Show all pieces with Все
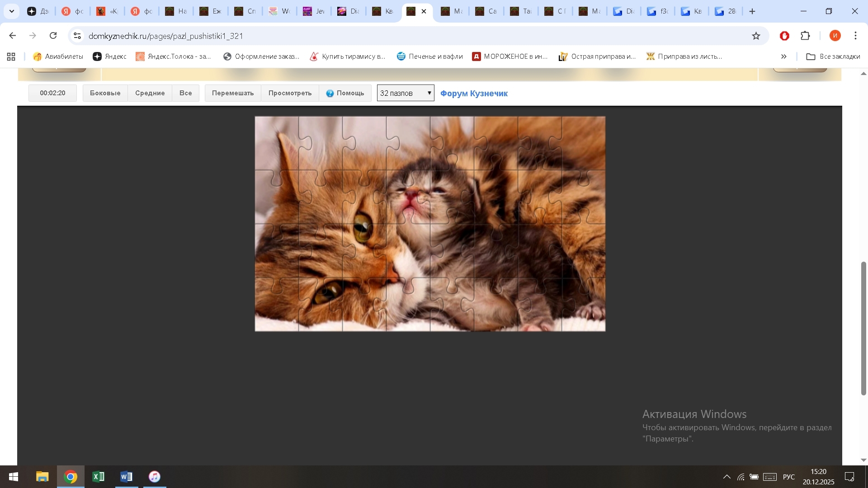The width and height of the screenshot is (868, 488). pos(185,93)
